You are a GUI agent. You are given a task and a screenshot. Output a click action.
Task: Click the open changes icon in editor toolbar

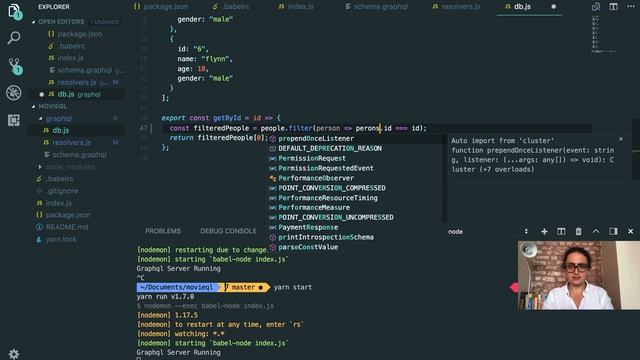click(x=596, y=7)
